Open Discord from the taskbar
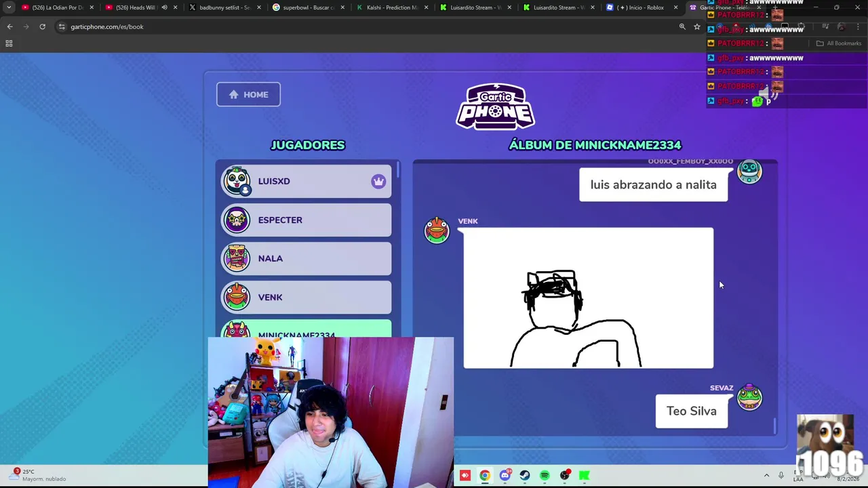Image resolution: width=868 pixels, height=488 pixels. (505, 476)
